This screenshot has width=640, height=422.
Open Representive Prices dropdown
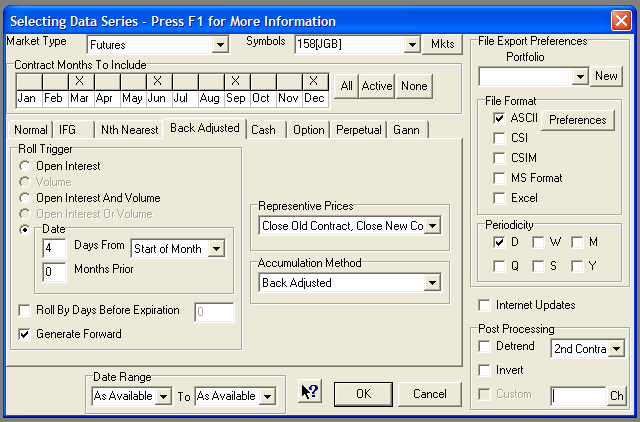point(433,225)
